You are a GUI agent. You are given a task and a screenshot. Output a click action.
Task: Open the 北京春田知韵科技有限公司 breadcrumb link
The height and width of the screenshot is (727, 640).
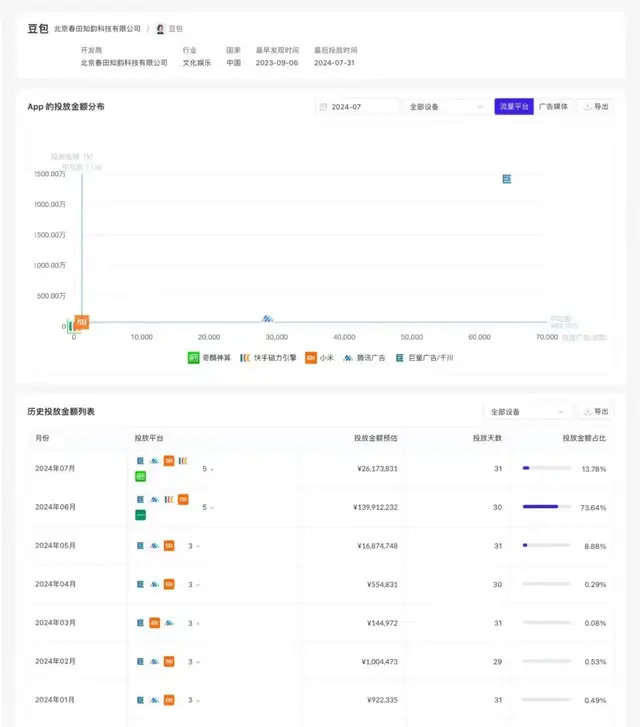[x=97, y=29]
